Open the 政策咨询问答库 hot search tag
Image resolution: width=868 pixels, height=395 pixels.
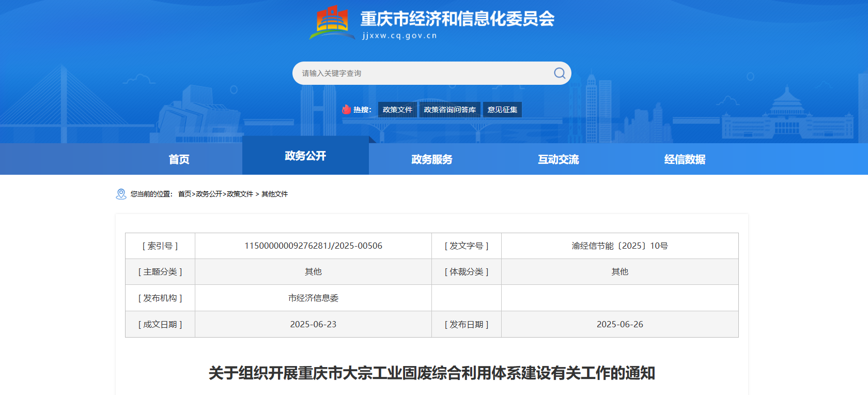[x=450, y=110]
